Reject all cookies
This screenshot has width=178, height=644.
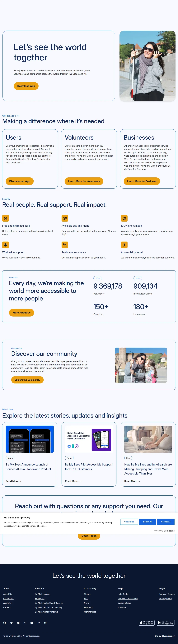pyautogui.click(x=148, y=522)
